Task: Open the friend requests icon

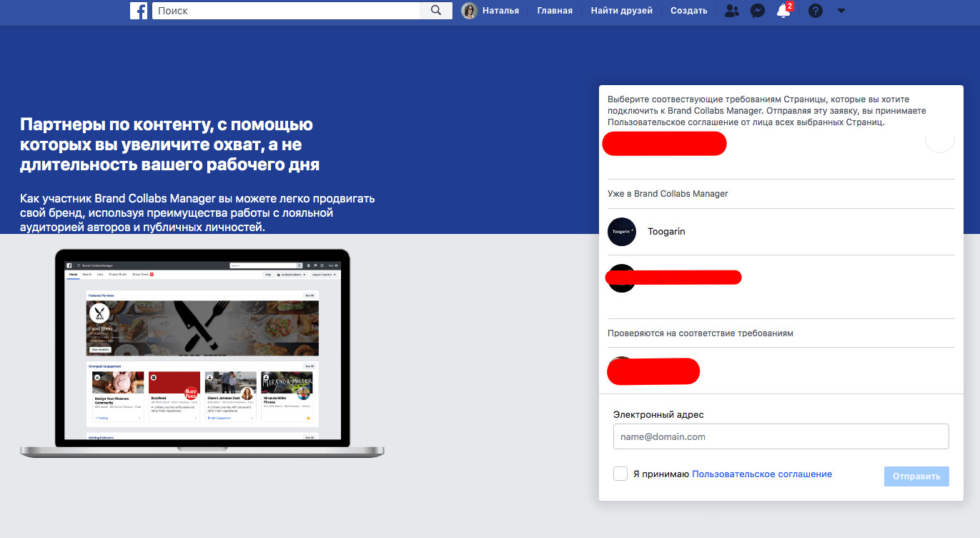Action: pos(732,11)
